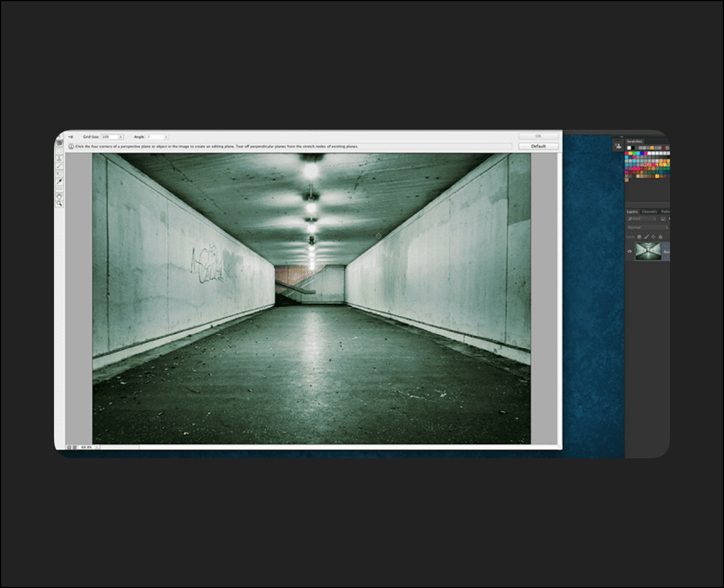724x588 pixels.
Task: Select the Hand tool
Action: 59,196
